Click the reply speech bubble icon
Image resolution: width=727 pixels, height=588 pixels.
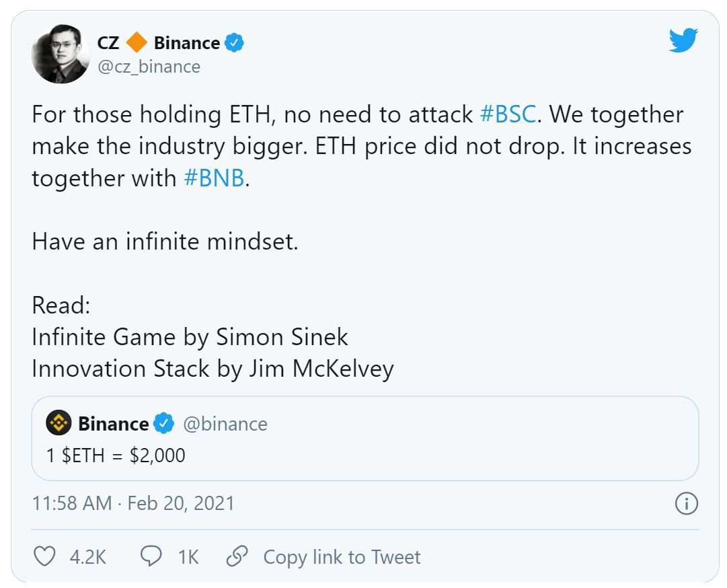point(151,556)
